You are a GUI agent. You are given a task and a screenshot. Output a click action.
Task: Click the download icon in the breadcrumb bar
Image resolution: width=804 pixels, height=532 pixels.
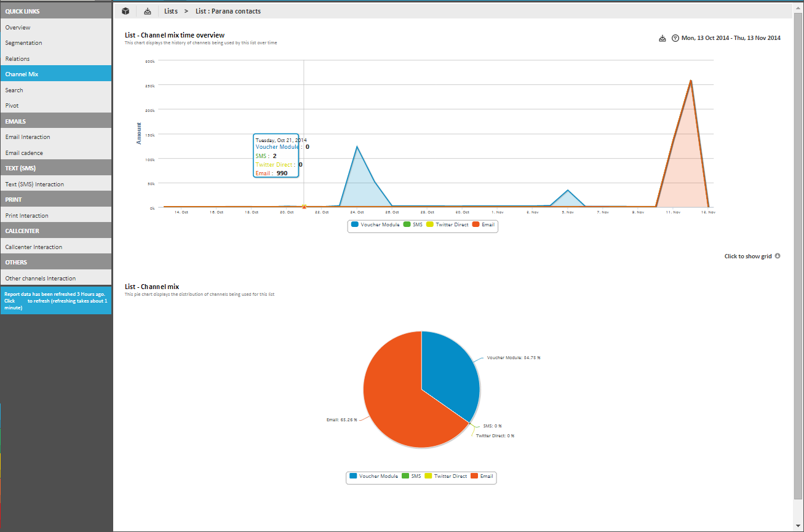pyautogui.click(x=147, y=11)
